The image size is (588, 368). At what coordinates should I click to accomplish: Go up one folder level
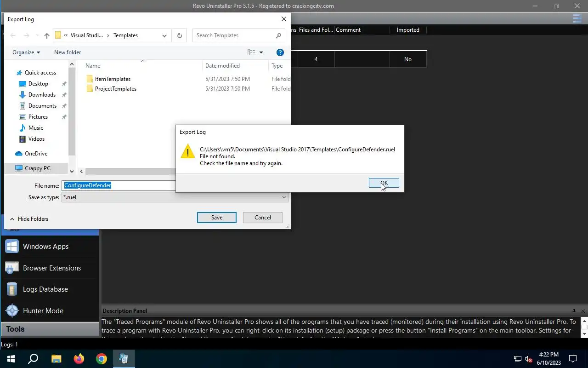click(46, 35)
